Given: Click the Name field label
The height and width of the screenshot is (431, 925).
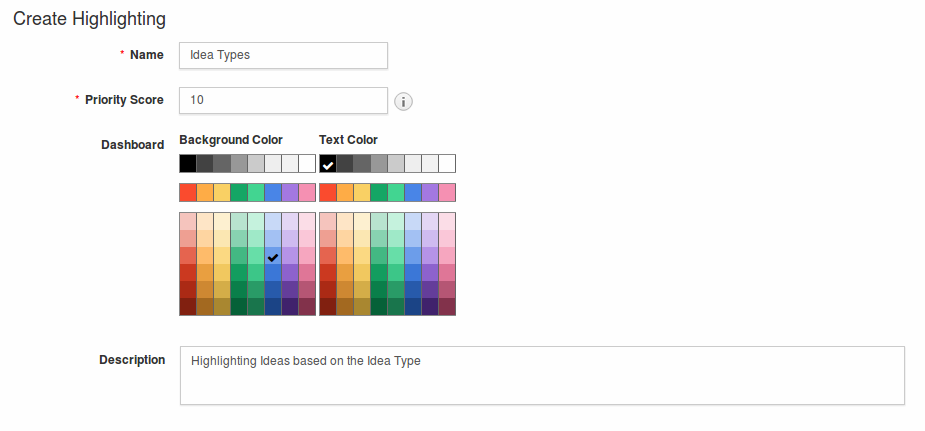Looking at the screenshot, I should point(147,55).
